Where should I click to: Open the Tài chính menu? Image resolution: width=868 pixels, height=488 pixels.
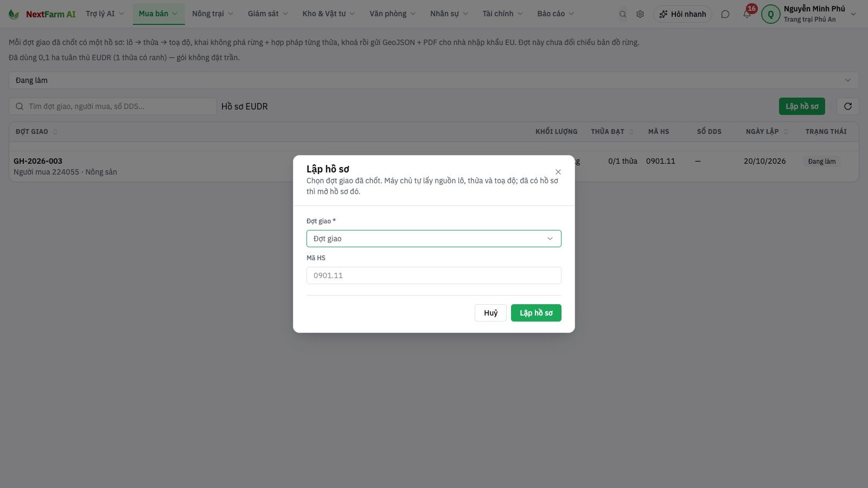pyautogui.click(x=503, y=14)
